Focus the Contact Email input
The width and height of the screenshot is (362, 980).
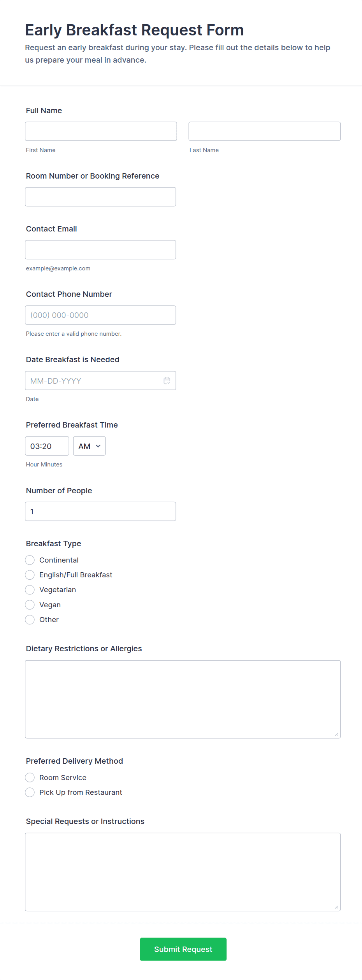pos(100,249)
